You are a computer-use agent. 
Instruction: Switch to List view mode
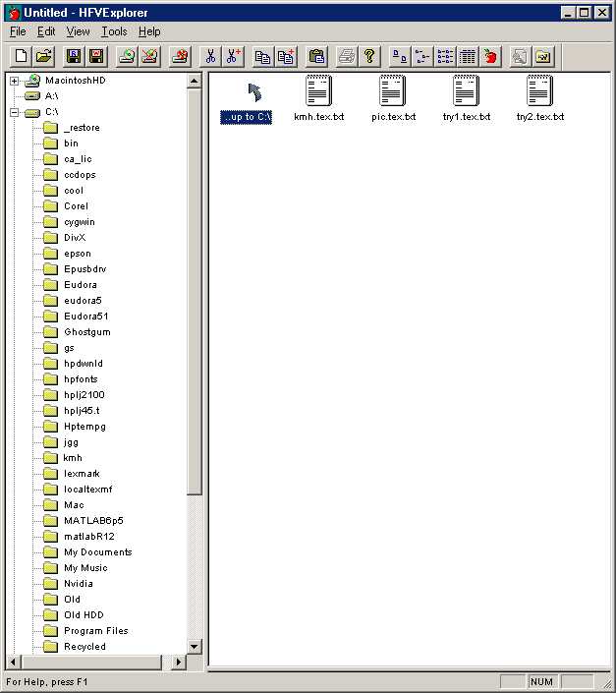coord(445,56)
